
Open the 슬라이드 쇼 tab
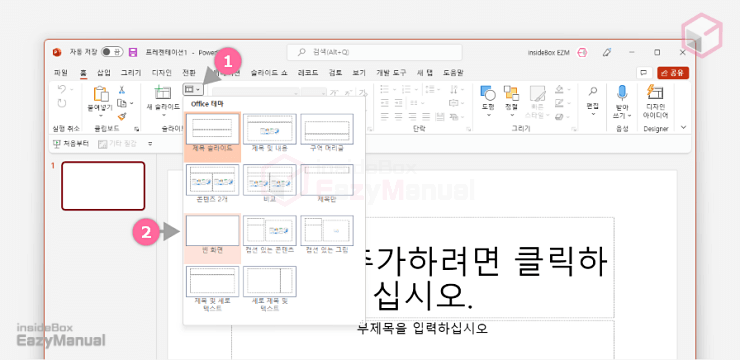coord(269,73)
